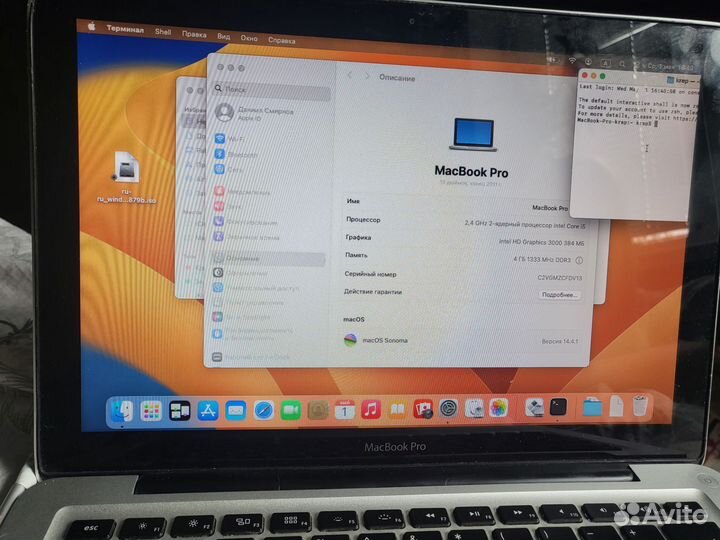This screenshot has height=540, width=720.
Task: Open the Вид menu
Action: (224, 36)
